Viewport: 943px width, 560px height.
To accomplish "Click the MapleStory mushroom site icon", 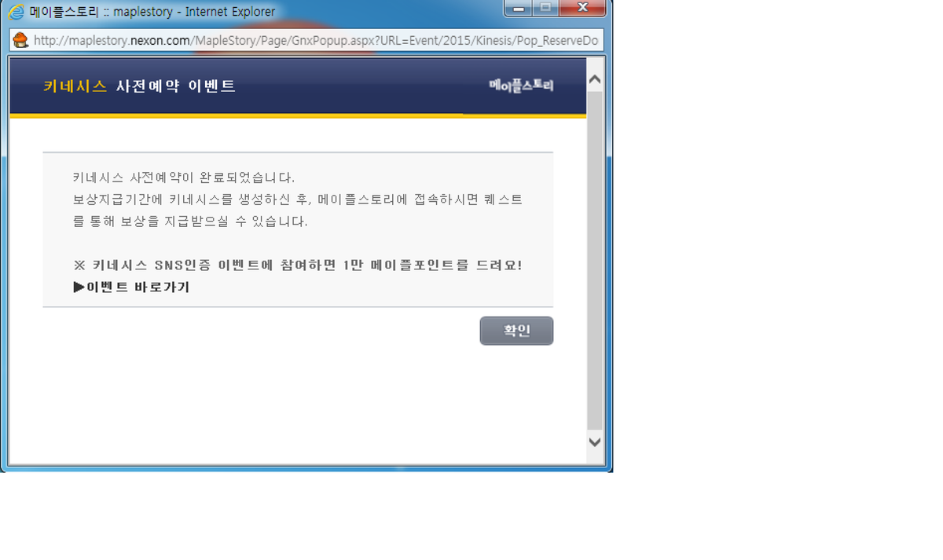I will click(21, 40).
